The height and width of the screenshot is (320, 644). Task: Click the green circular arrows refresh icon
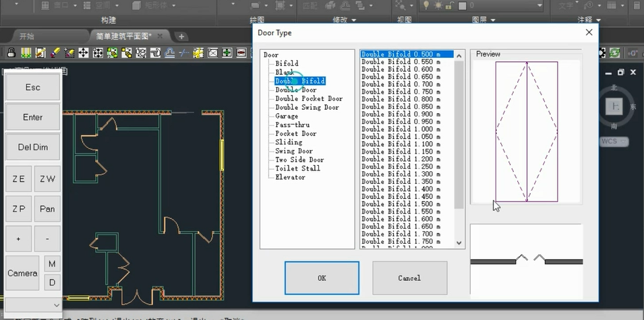pyautogui.click(x=615, y=53)
